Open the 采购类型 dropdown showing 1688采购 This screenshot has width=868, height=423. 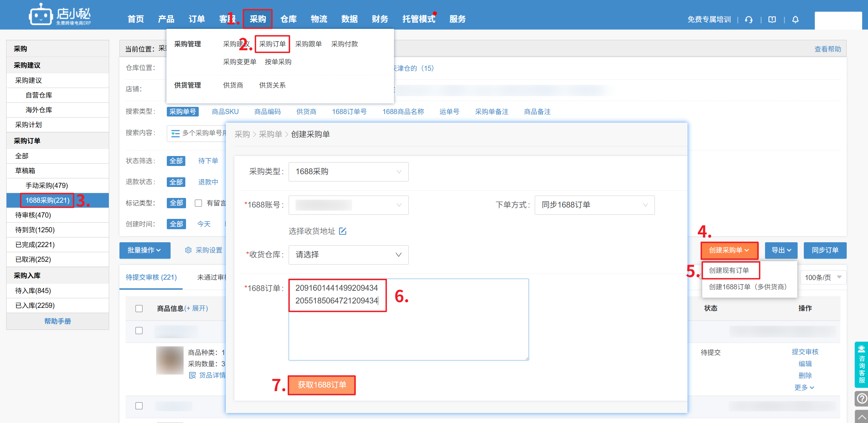348,172
